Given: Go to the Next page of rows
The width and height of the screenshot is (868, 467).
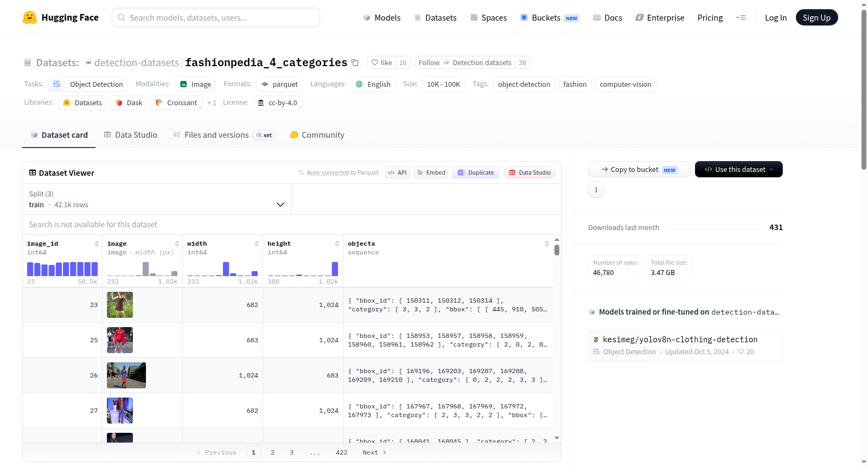Looking at the screenshot, I should [x=374, y=452].
